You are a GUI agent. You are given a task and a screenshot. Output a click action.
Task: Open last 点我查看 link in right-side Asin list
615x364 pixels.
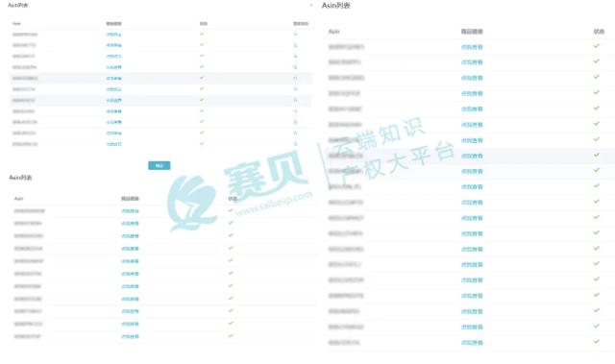[472, 343]
